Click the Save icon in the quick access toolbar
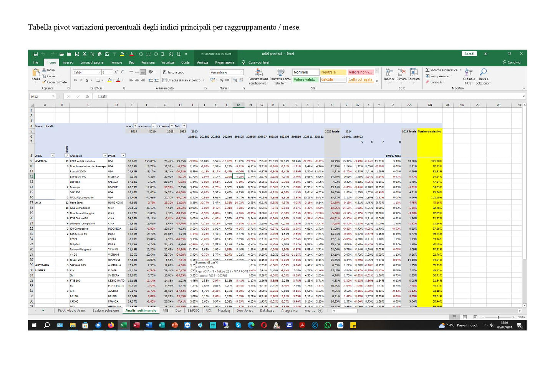The image size is (555, 392). [x=35, y=54]
